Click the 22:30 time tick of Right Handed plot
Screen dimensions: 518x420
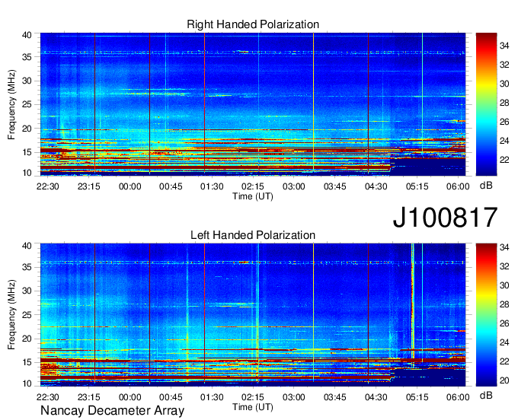[47, 186]
